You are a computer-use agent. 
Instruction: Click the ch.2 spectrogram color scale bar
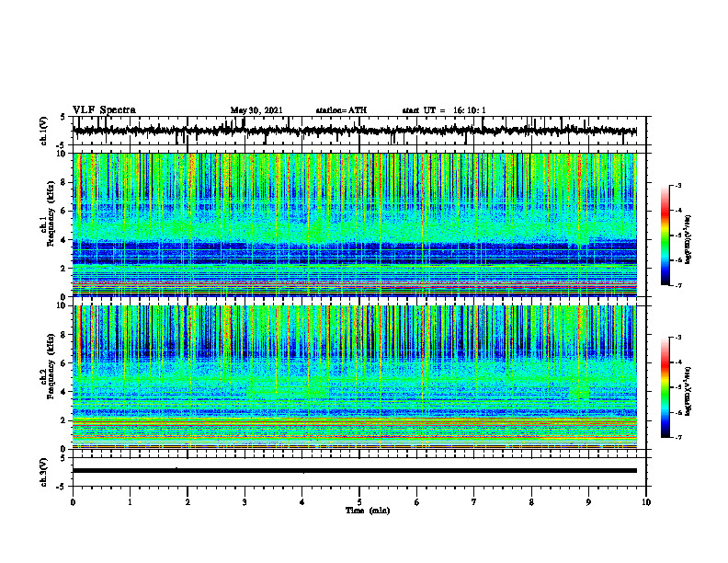tap(665, 387)
